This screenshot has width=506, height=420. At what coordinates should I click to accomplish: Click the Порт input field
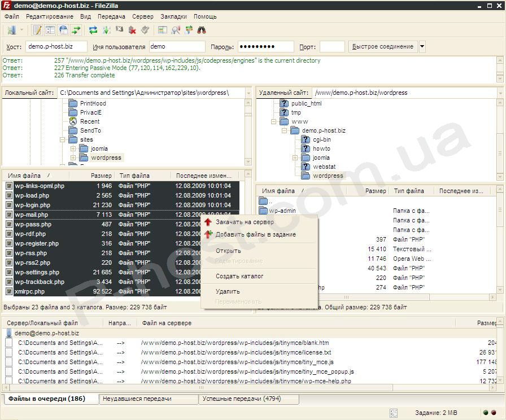coord(332,46)
